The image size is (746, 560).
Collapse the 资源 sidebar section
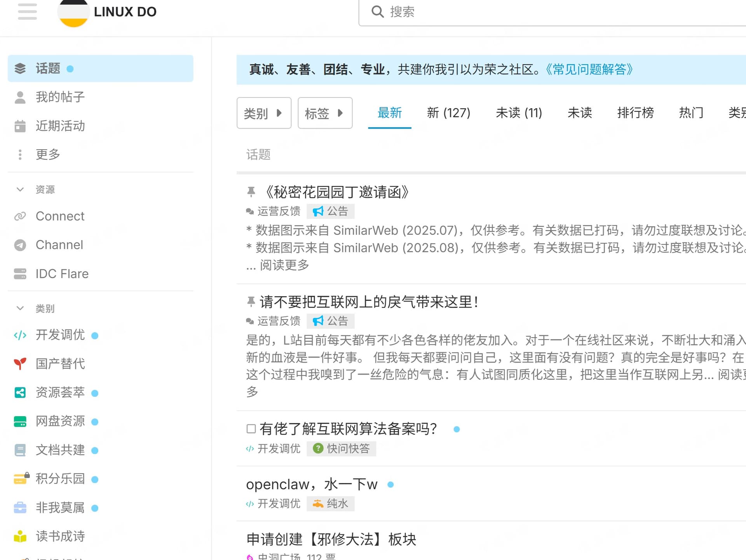[20, 189]
